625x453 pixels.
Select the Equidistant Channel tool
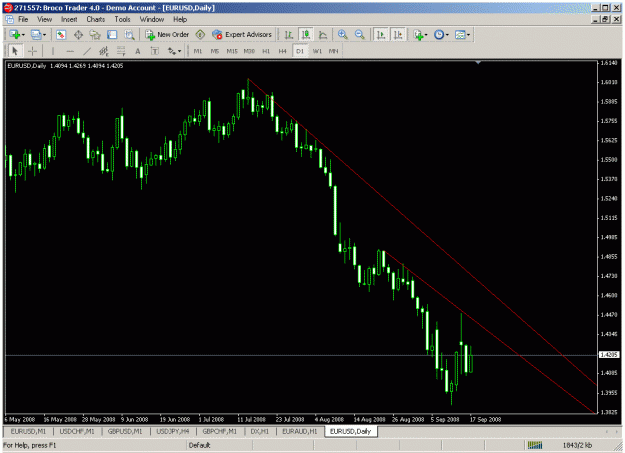pyautogui.click(x=104, y=51)
